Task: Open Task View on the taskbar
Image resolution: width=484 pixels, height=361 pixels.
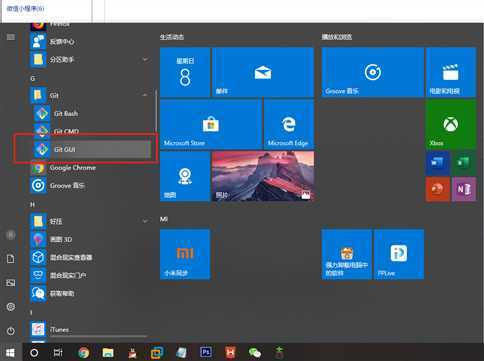Action: [x=58, y=353]
